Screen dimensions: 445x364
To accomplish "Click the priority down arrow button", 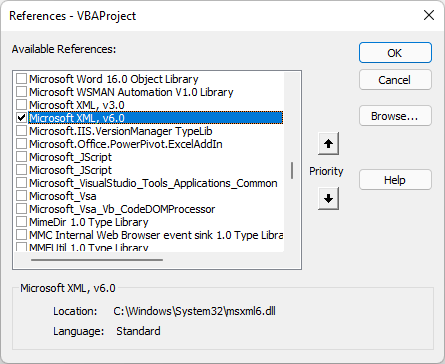I will [x=328, y=199].
